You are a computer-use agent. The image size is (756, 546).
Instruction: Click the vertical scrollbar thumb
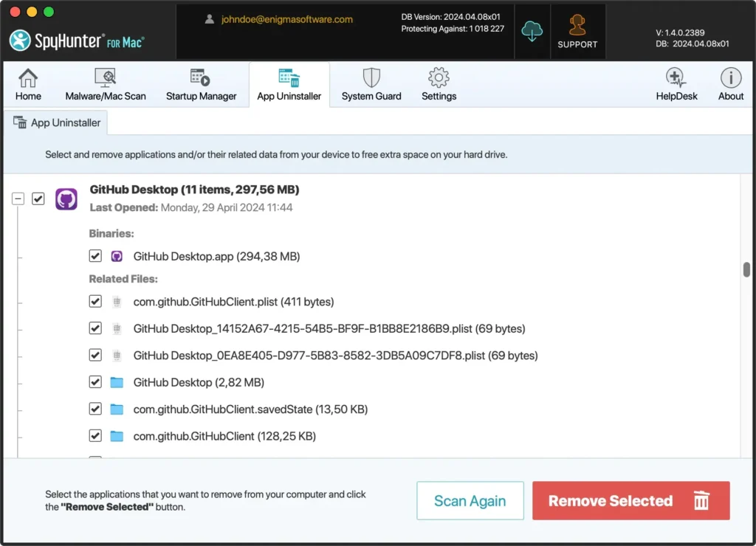click(x=746, y=270)
